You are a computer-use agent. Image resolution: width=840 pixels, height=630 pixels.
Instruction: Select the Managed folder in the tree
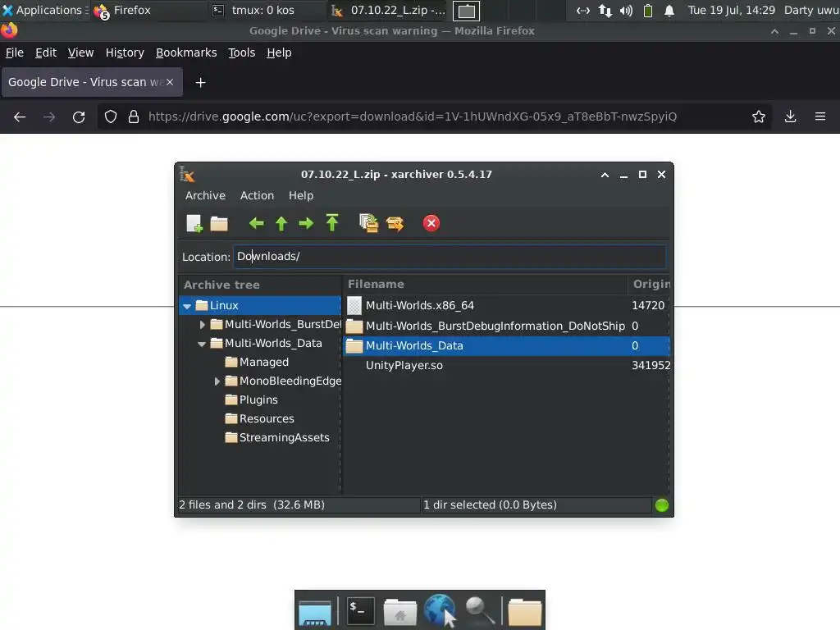[x=263, y=363]
